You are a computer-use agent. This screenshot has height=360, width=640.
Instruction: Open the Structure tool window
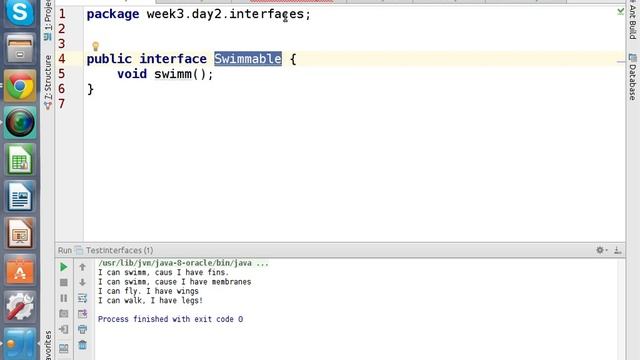[x=48, y=82]
